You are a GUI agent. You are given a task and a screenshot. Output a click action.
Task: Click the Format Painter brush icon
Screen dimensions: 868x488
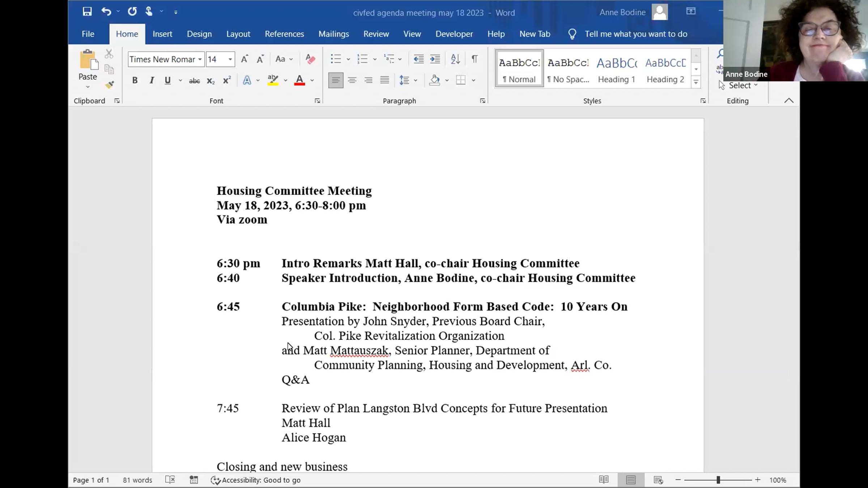(110, 85)
